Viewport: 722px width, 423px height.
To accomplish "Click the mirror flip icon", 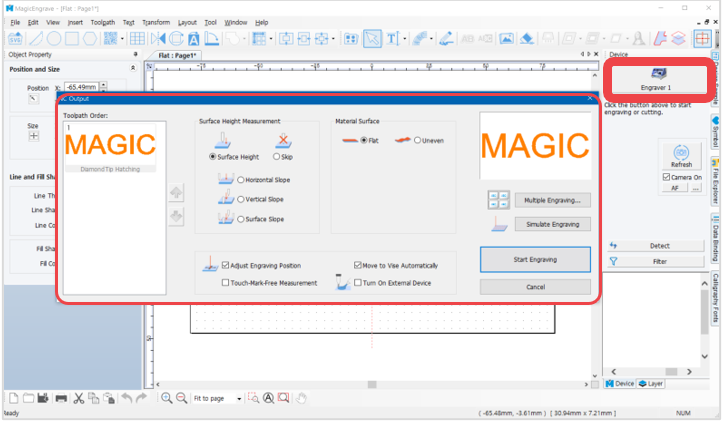I will [158, 39].
